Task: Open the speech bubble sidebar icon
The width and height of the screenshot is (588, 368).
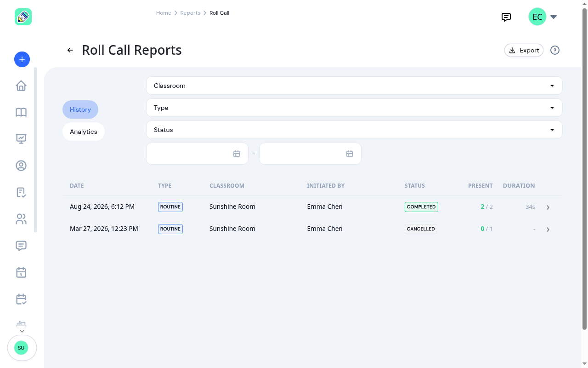Action: (21, 246)
